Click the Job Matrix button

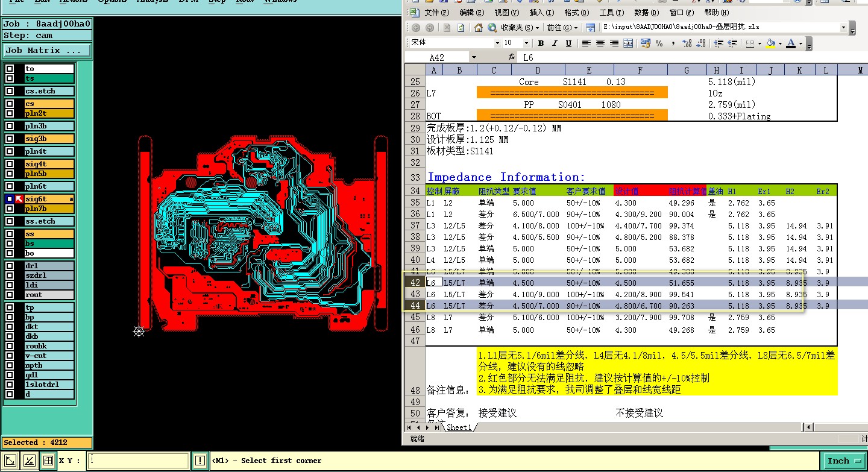[47, 51]
